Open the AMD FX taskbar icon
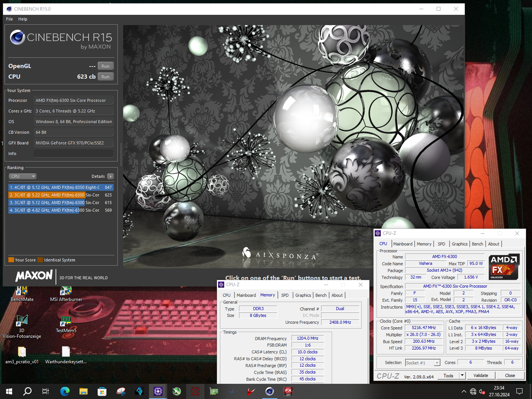 pyautogui.click(x=288, y=391)
